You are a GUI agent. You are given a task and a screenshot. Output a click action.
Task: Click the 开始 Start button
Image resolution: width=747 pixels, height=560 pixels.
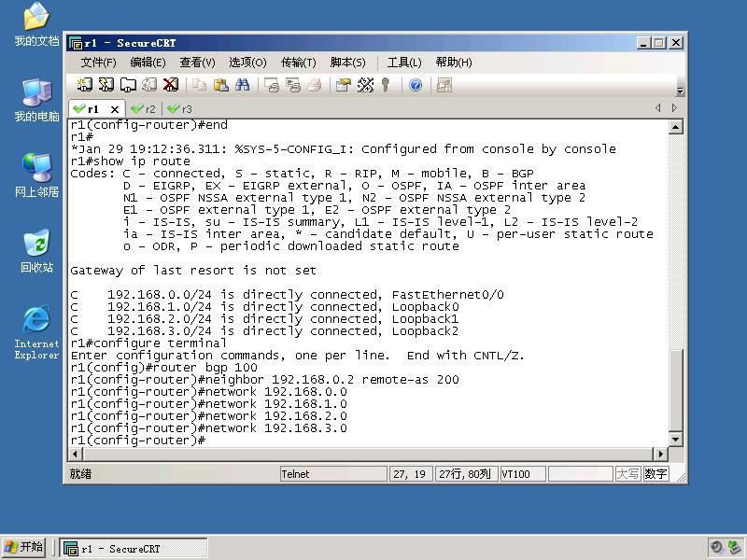tap(24, 547)
